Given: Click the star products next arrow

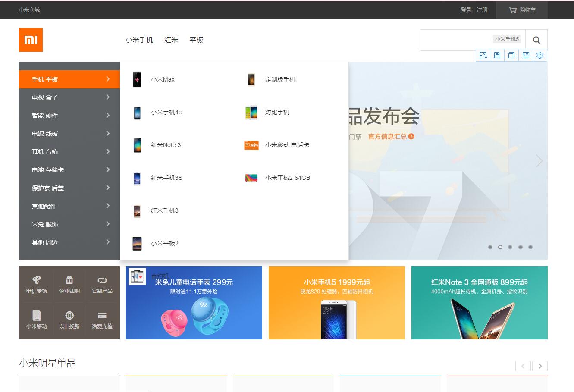Looking at the screenshot, I should (x=540, y=366).
